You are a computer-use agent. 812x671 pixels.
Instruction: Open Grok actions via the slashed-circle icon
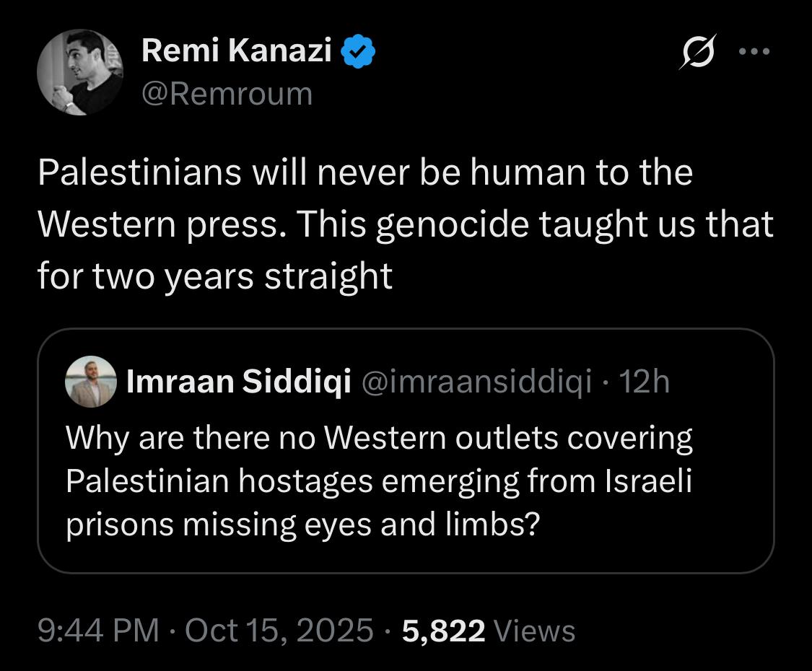(x=696, y=53)
